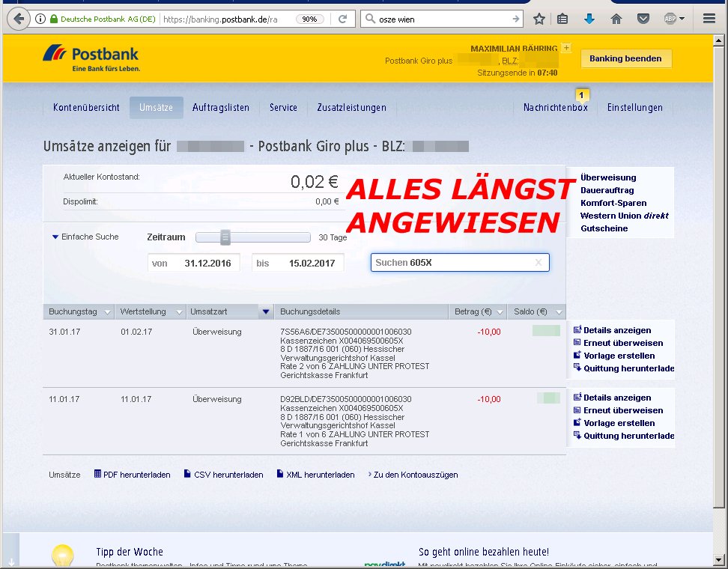
Task: Open the Komfort-Sparen link
Action: [x=613, y=203]
